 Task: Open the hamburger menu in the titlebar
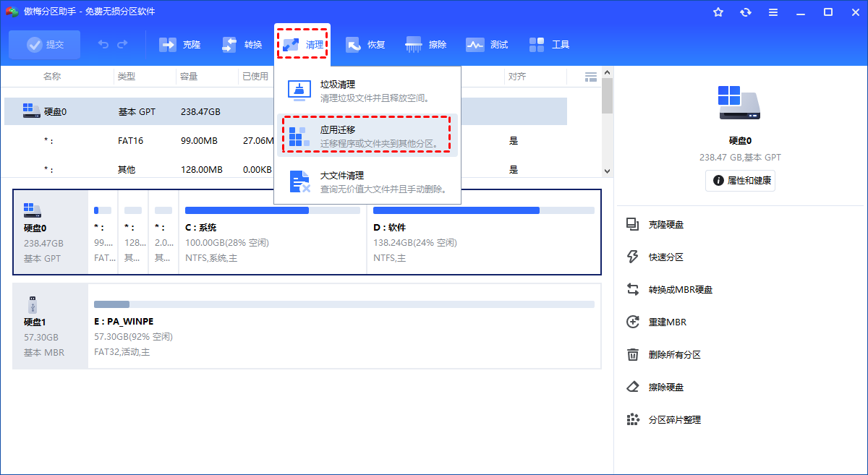(773, 12)
